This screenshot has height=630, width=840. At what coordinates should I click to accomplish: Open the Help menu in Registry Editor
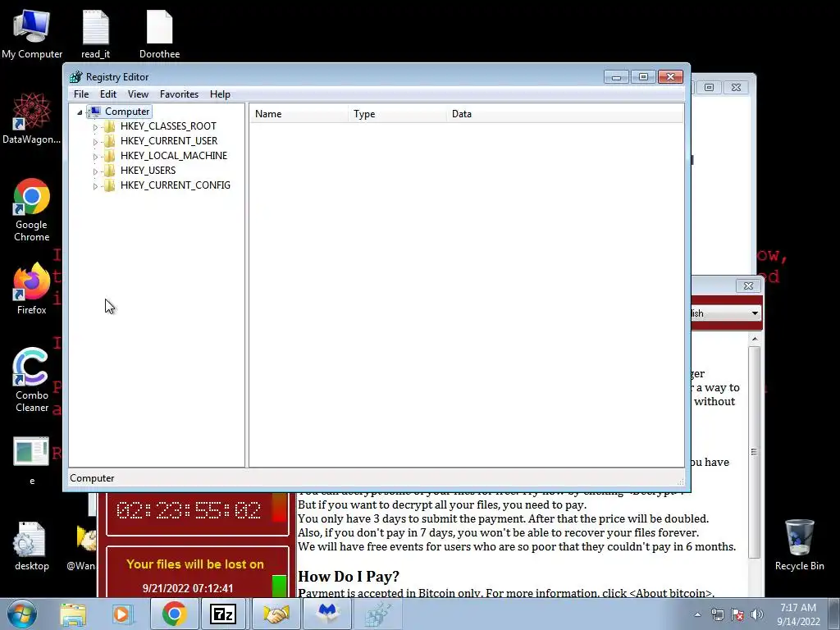220,94
